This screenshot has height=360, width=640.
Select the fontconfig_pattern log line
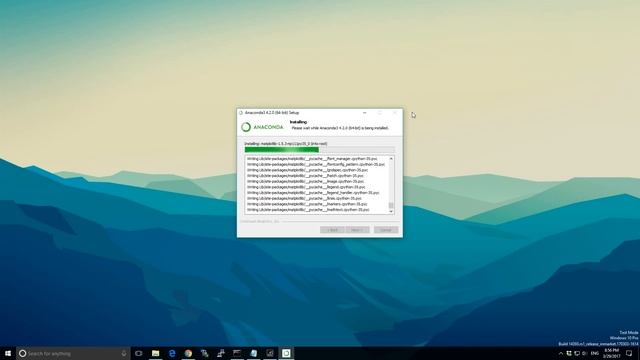click(x=316, y=164)
